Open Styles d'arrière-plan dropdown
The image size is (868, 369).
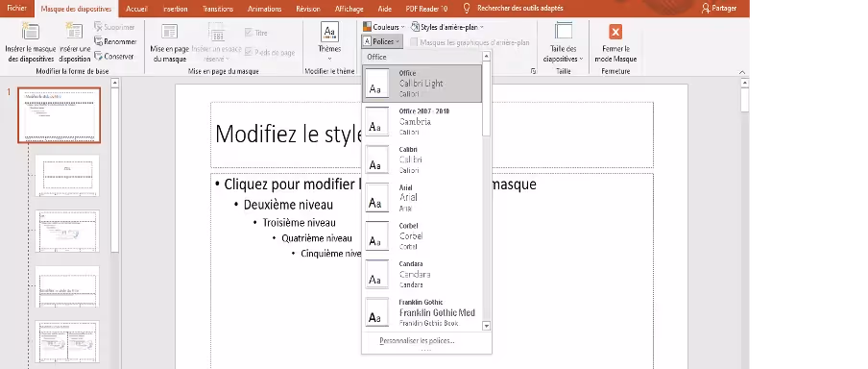click(x=447, y=27)
